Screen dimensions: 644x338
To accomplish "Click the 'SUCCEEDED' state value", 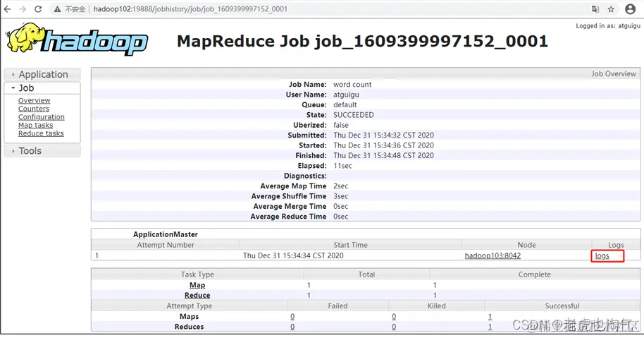I will (353, 115).
